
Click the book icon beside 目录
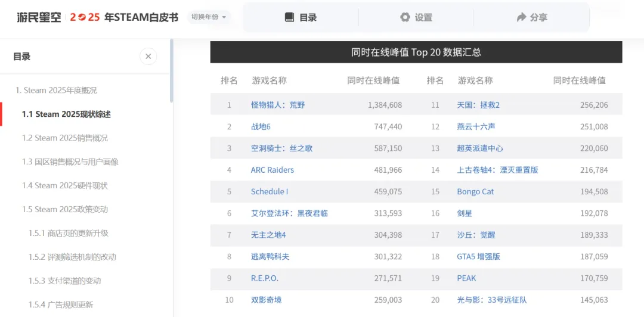290,17
